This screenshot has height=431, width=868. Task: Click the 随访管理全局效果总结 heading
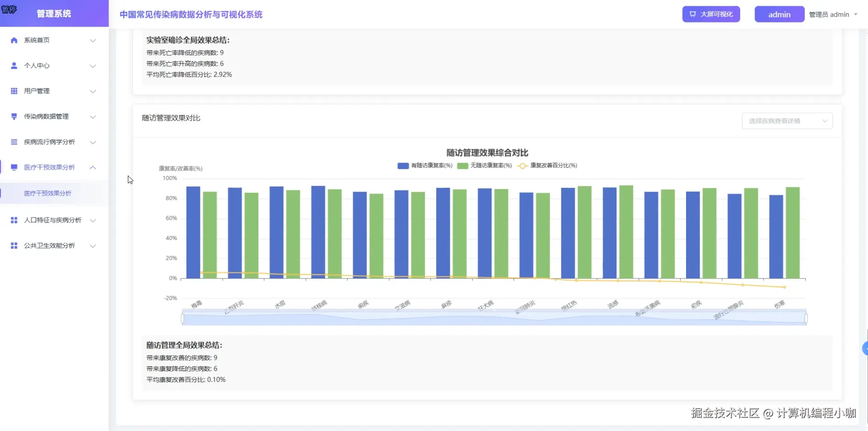coord(184,345)
